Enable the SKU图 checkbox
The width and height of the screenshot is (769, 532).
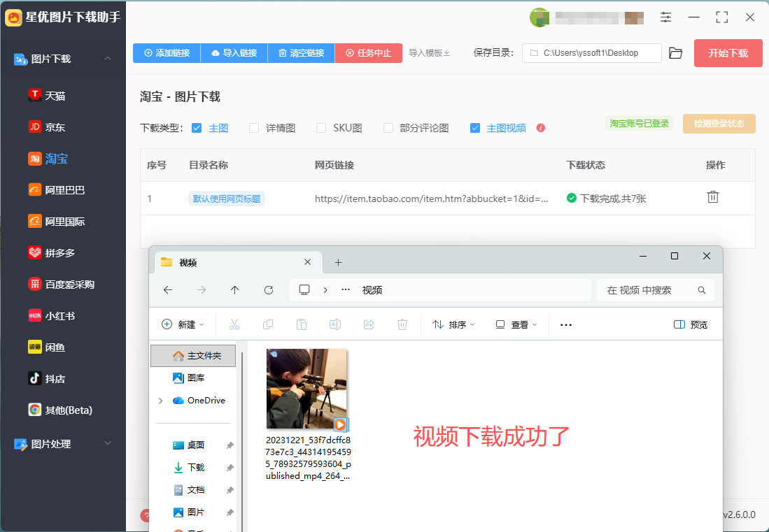tap(321, 128)
